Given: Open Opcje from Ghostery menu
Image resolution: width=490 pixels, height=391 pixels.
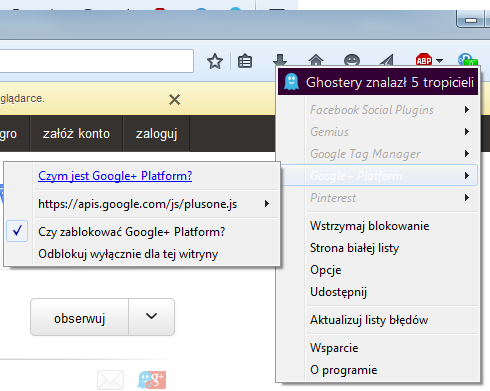Looking at the screenshot, I should (x=326, y=270).
